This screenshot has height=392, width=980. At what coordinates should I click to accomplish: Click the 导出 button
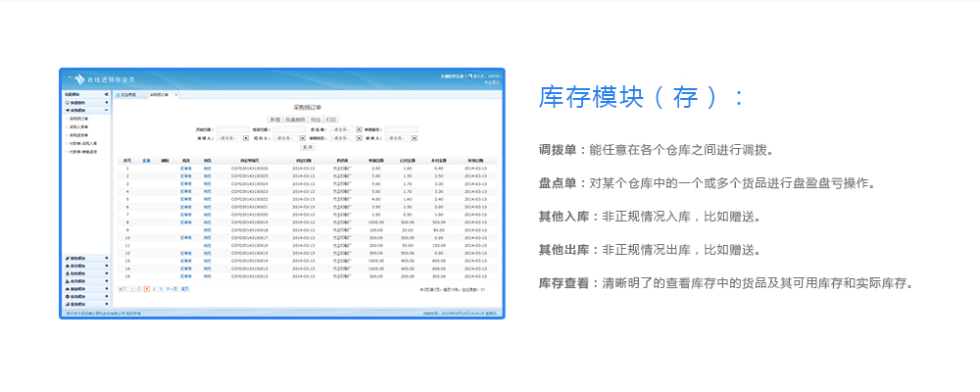pyautogui.click(x=315, y=120)
